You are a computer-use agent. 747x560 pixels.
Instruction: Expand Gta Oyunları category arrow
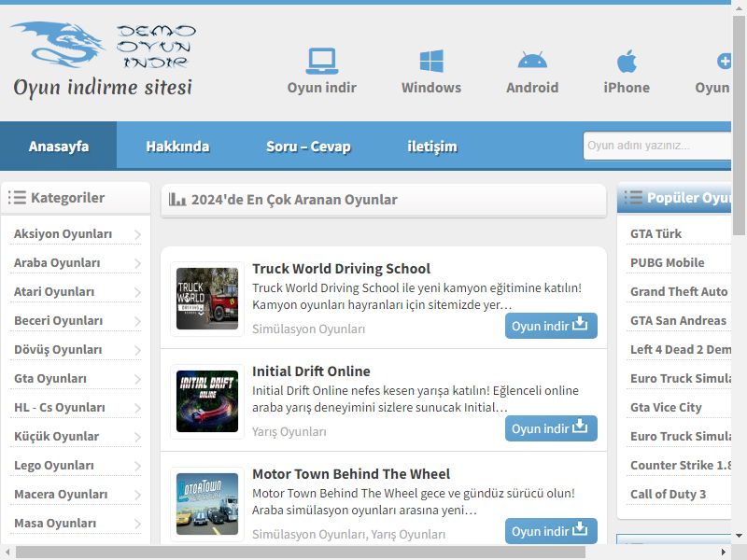coord(137,379)
